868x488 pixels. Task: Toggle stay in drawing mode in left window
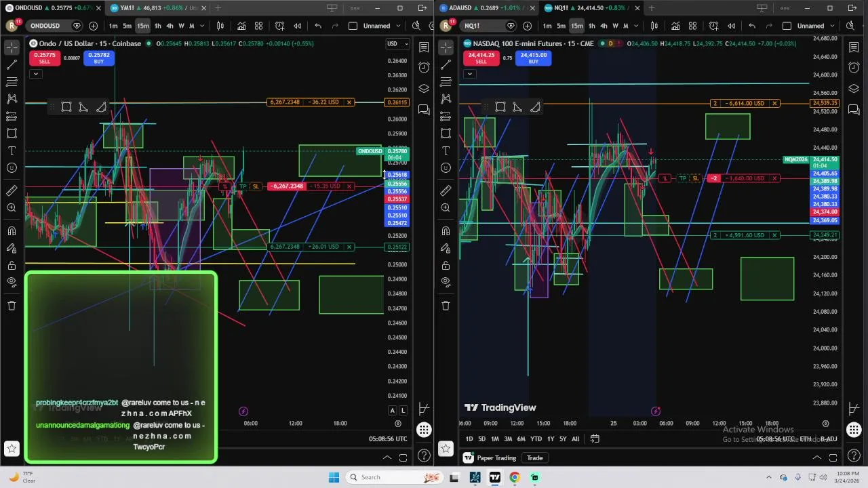tap(12, 248)
